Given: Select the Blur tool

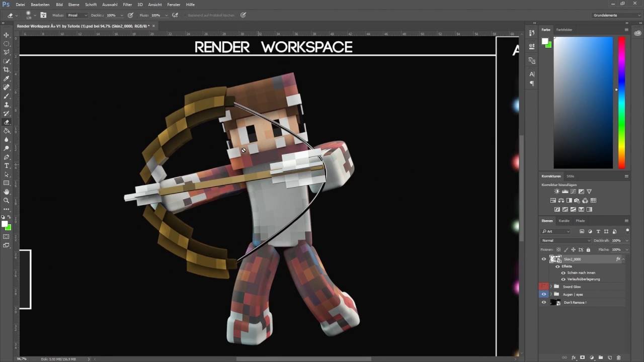Looking at the screenshot, I should (x=7, y=139).
